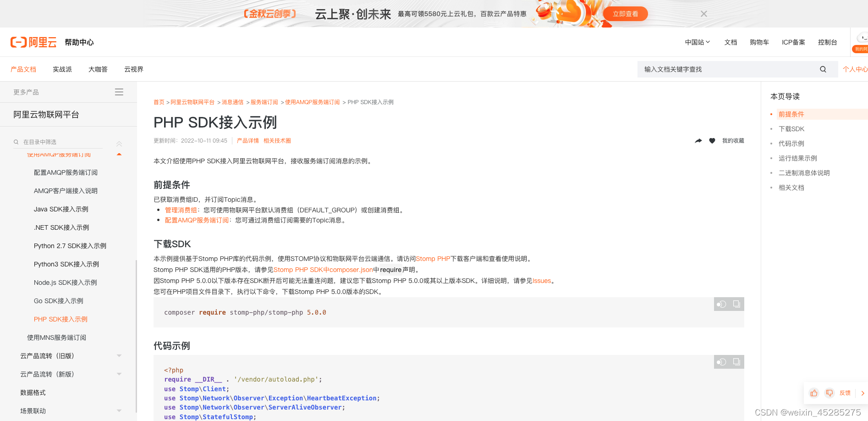The image size is (868, 421).
Task: Select the 实战派 tab
Action: pyautogui.click(x=62, y=69)
